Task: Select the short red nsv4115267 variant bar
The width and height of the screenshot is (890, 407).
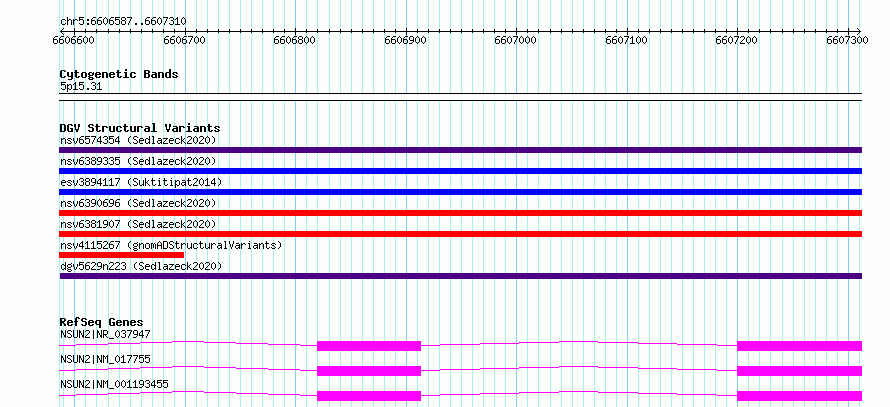Action: 121,255
